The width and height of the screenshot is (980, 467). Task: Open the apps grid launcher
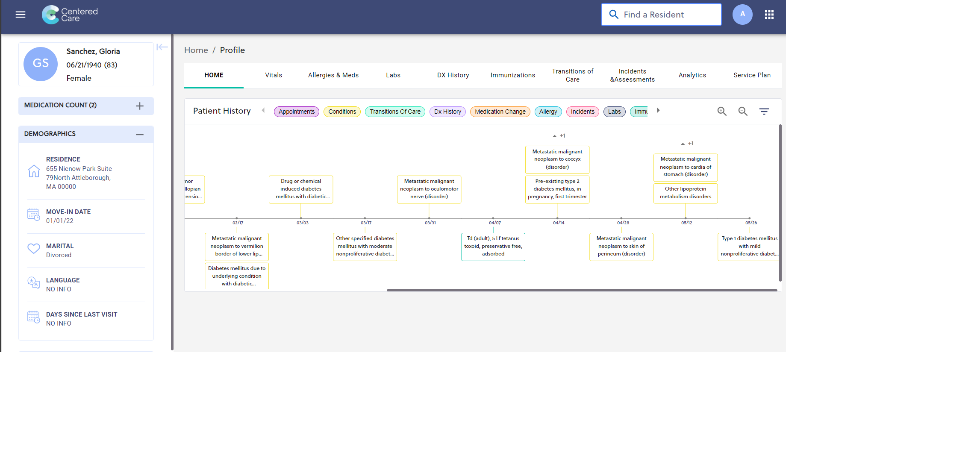pos(769,14)
